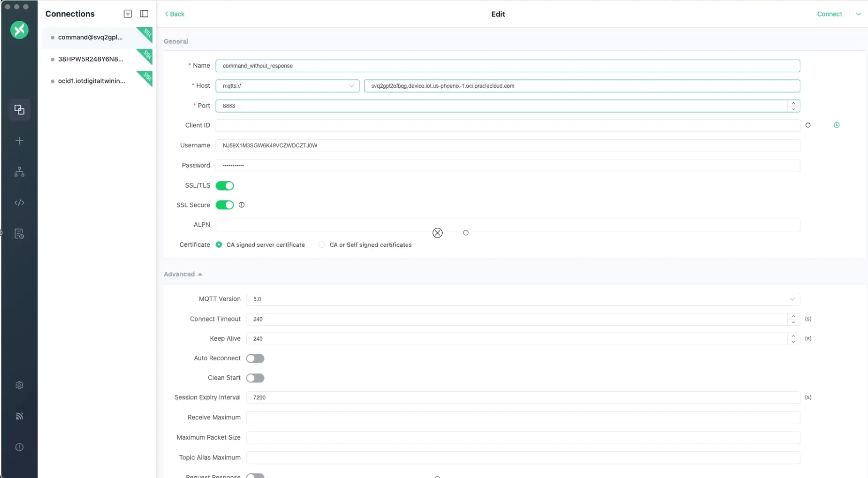Open the MQTT Version dropdown
The image size is (868, 478).
click(792, 299)
